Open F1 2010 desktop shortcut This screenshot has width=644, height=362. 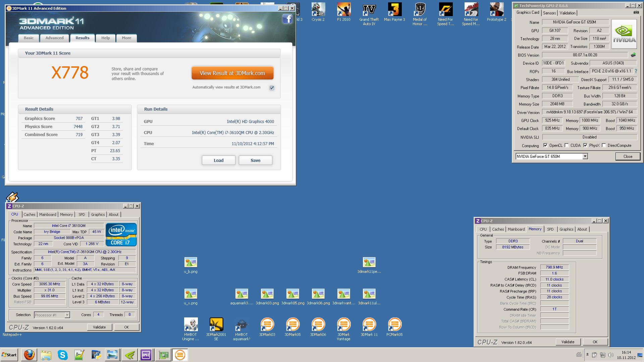343,12
